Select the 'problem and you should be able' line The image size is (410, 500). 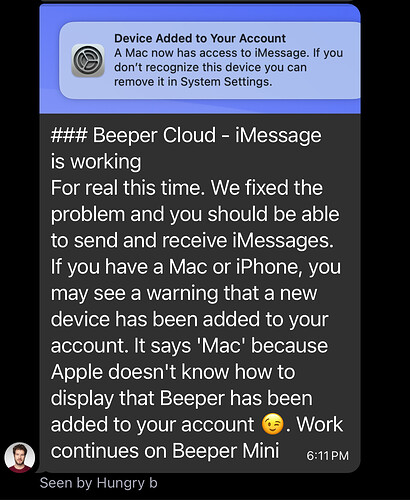pos(195,214)
